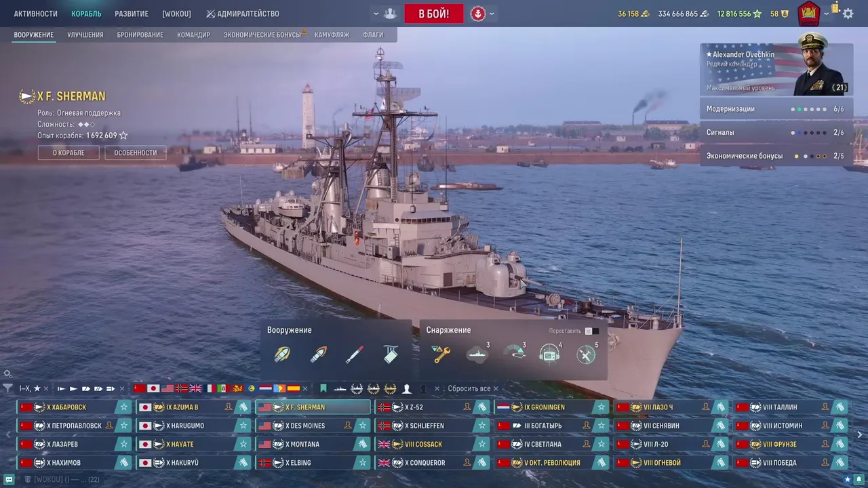Select the armor-piercing shell icon under Вооружение
This screenshot has height=488, width=868.
point(318,354)
